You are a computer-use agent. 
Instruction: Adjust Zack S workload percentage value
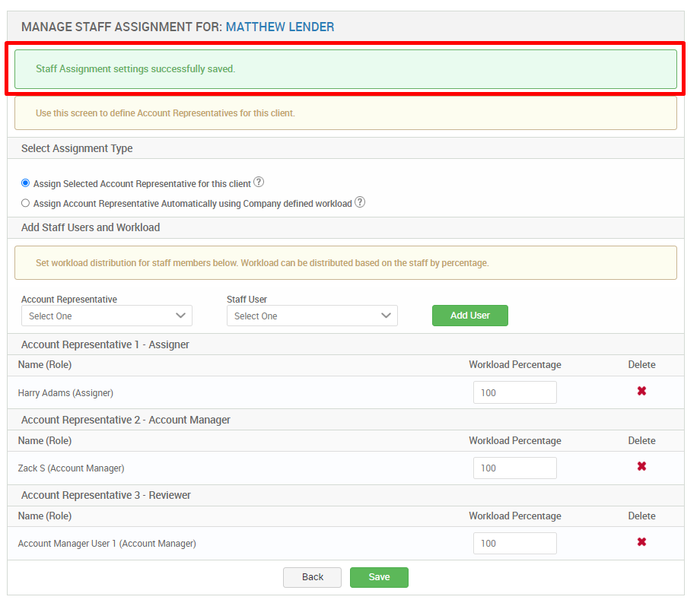[515, 467]
